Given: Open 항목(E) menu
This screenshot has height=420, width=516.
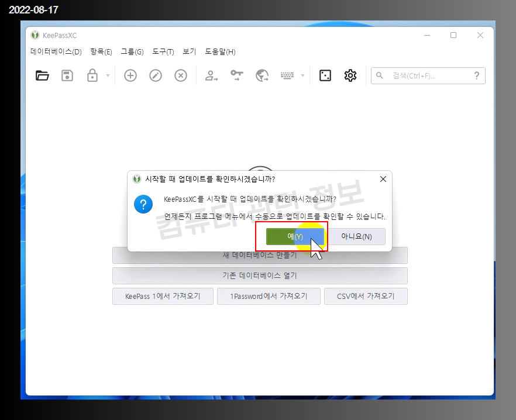Looking at the screenshot, I should click(x=101, y=51).
